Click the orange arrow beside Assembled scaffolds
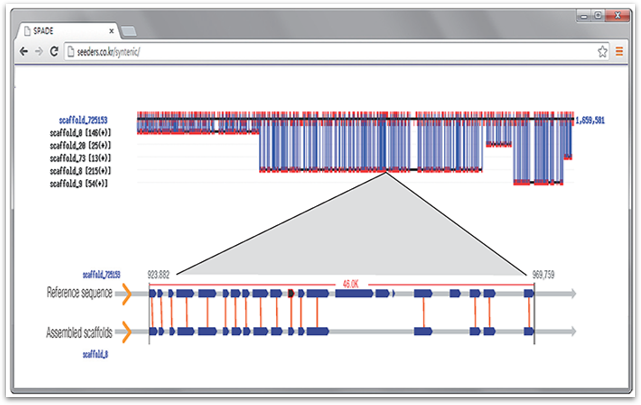 click(x=127, y=331)
